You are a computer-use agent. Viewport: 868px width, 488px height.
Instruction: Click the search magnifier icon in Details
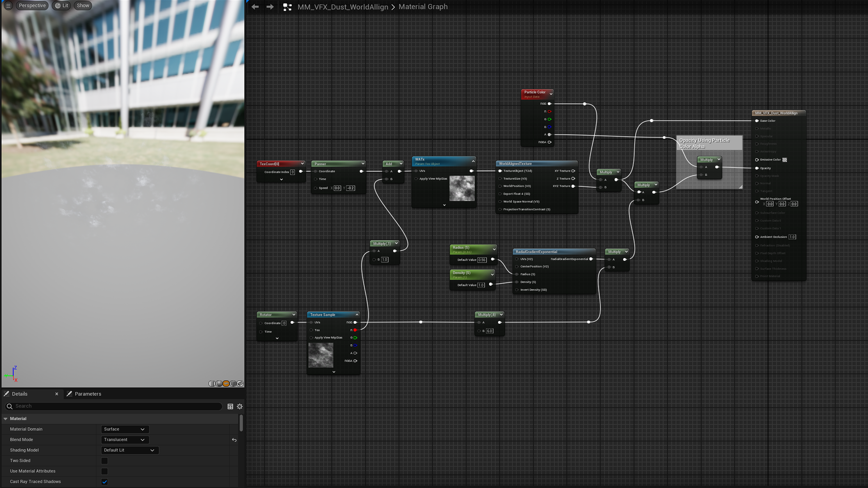coord(10,406)
